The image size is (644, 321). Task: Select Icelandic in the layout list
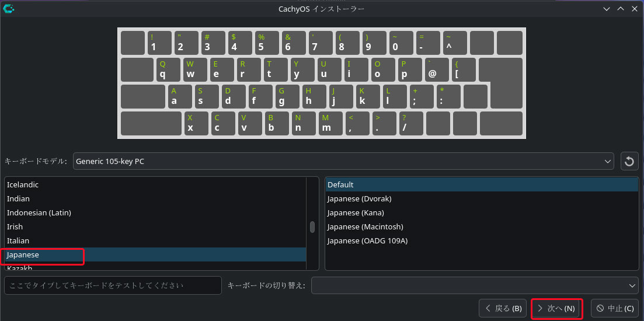pyautogui.click(x=155, y=184)
